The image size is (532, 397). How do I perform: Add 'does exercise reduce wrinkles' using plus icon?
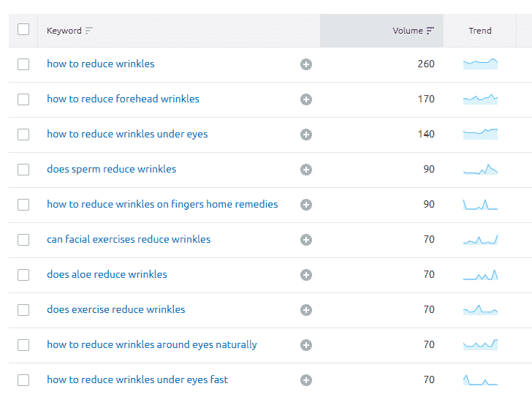[x=306, y=310]
